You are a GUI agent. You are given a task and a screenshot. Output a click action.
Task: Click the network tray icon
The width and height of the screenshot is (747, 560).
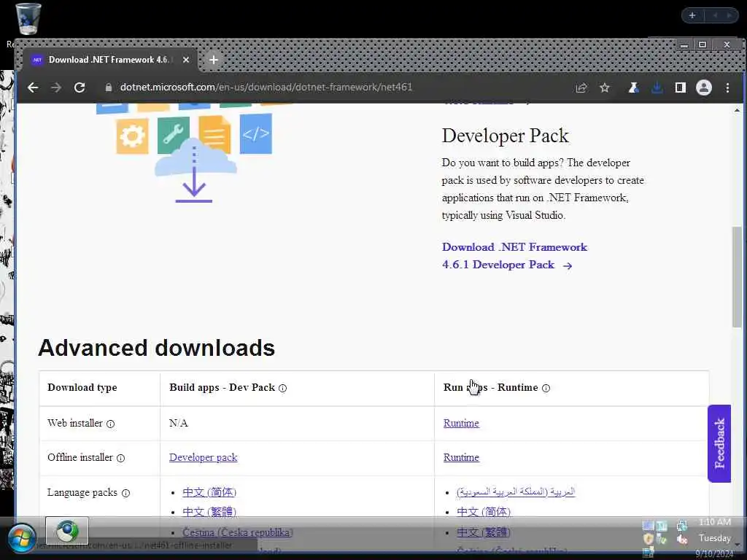point(682,525)
